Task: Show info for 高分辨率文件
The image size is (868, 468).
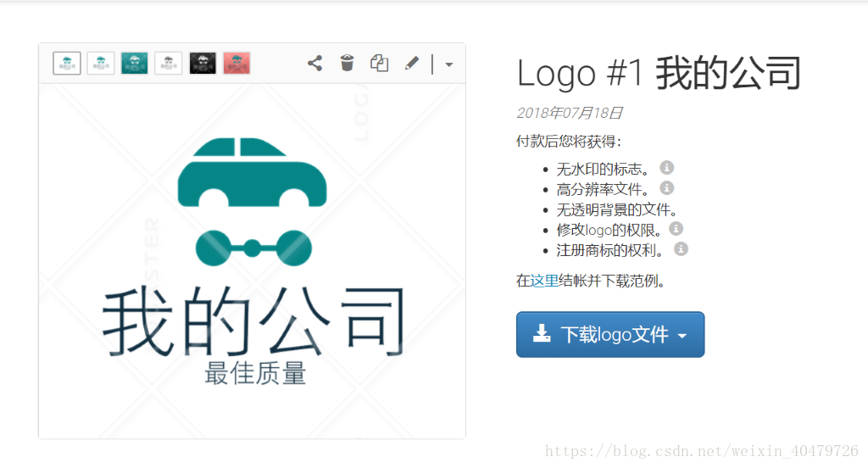Action: pyautogui.click(x=667, y=187)
